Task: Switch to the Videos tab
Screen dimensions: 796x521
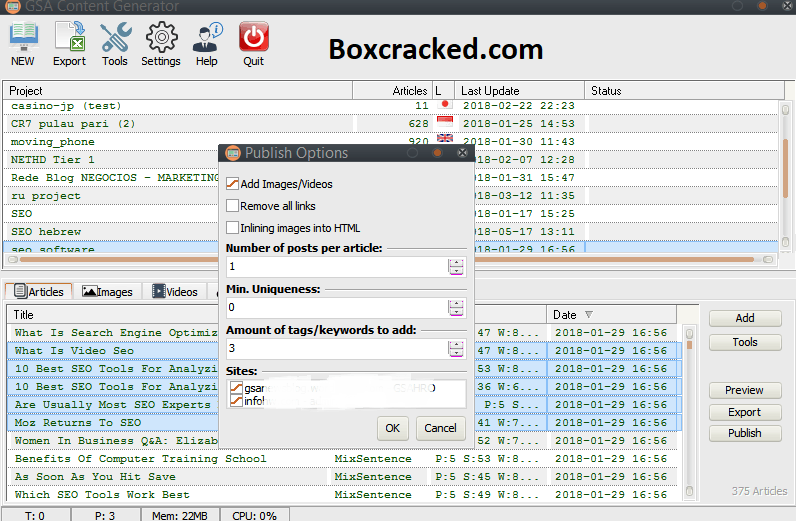Action: (175, 291)
